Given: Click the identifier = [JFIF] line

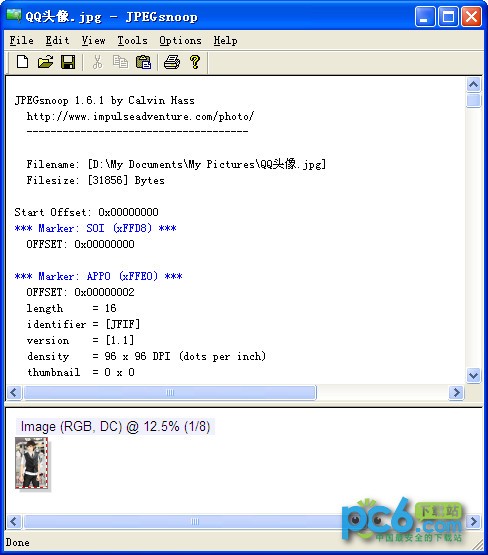Looking at the screenshot, I should pyautogui.click(x=83, y=324).
